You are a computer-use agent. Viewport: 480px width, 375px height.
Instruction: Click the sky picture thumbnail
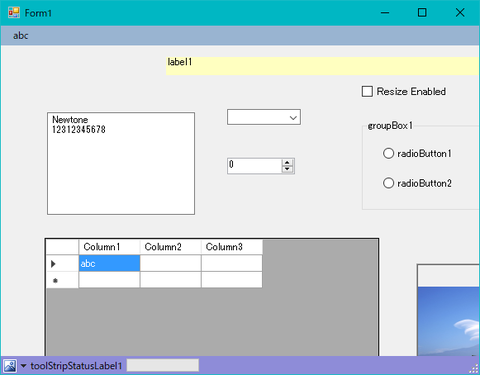coord(448,321)
